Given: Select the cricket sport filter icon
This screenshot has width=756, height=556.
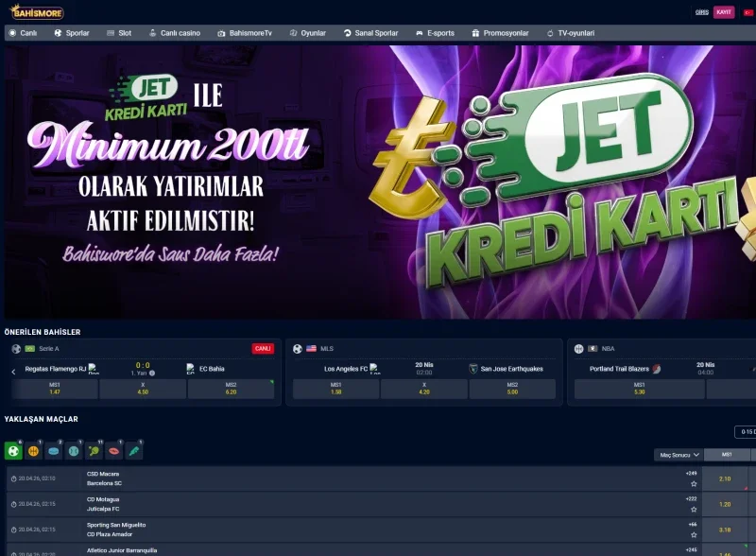Looking at the screenshot, I should pos(134,451).
